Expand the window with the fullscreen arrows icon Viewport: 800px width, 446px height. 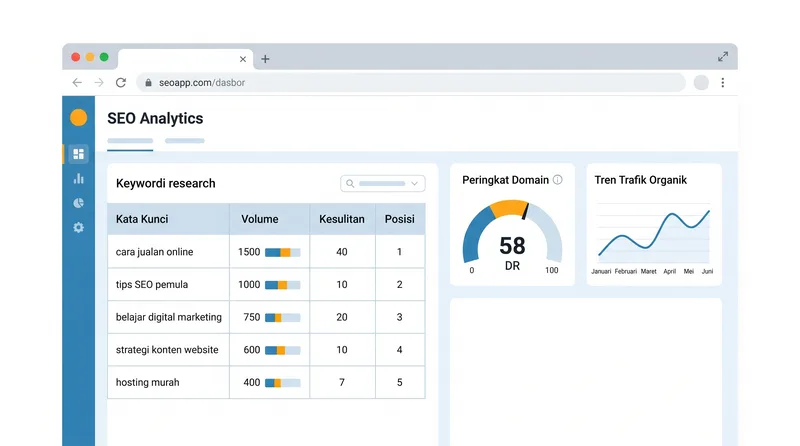[x=723, y=57]
